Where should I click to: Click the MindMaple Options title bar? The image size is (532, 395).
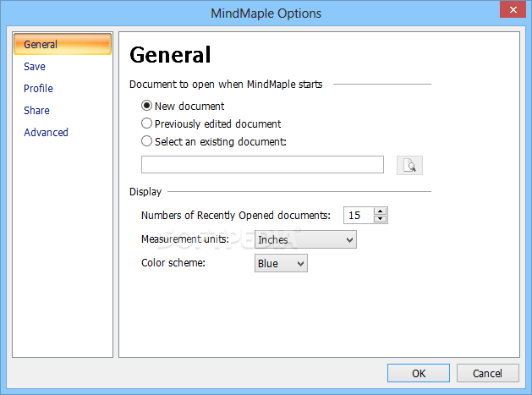[x=266, y=14]
